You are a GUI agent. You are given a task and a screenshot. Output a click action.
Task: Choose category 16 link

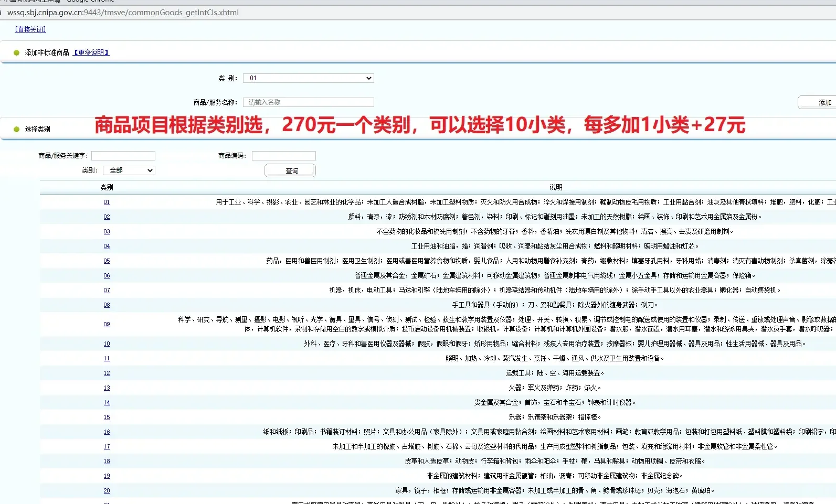coord(107,432)
